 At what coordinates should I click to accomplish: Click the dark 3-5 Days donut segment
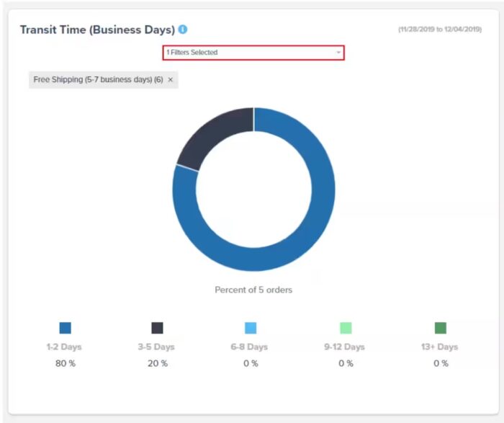pos(216,135)
